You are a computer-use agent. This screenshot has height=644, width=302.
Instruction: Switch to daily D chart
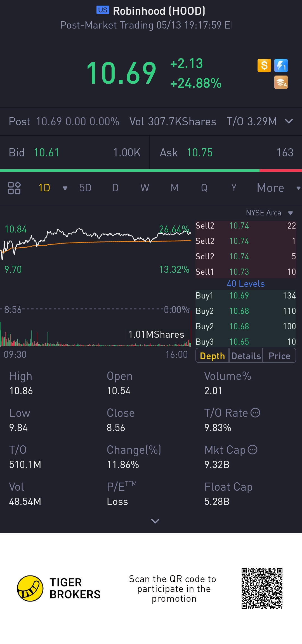pyautogui.click(x=115, y=188)
